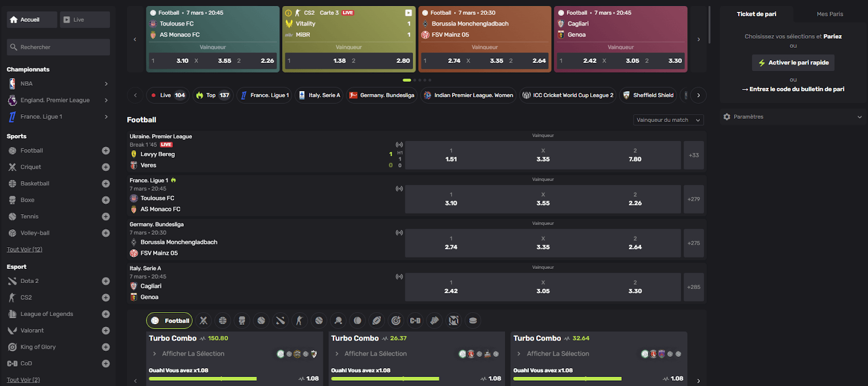This screenshot has width=868, height=386.
Task: Select the ice hockey puck icon in the Turbo Combo filter row
Action: point(473,320)
